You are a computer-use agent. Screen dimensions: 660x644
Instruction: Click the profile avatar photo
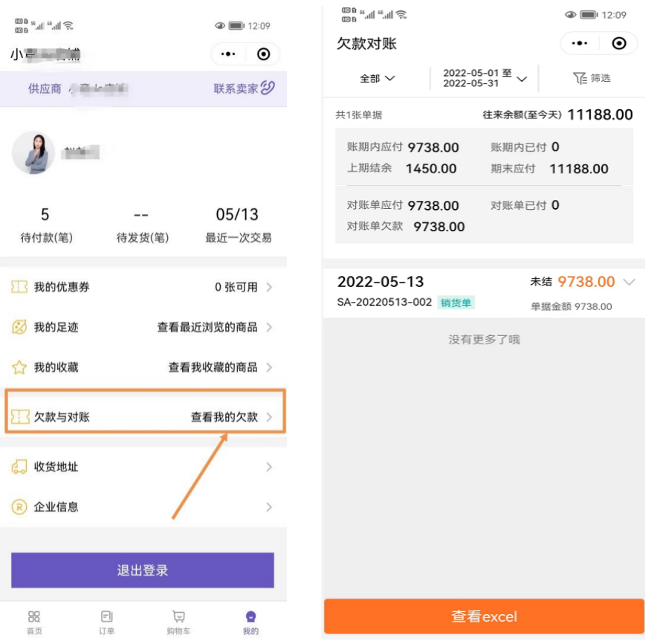34,151
